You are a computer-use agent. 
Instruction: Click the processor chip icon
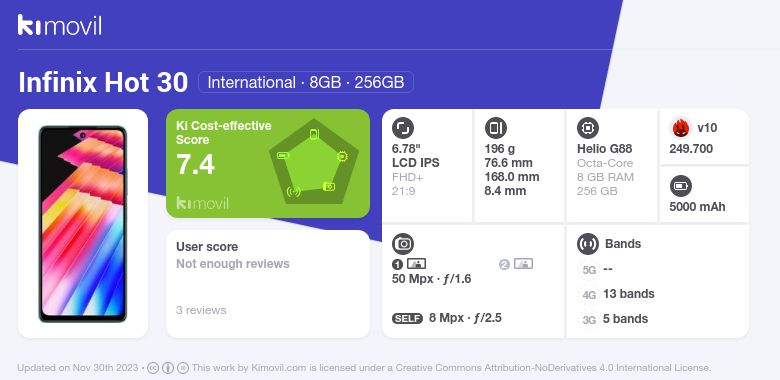(x=588, y=128)
